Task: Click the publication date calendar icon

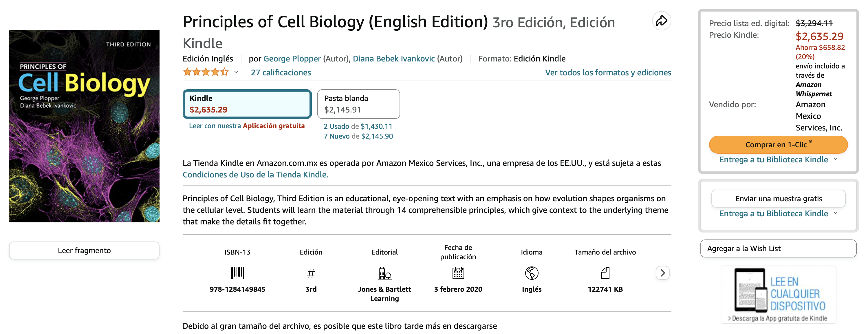Action: [x=458, y=273]
